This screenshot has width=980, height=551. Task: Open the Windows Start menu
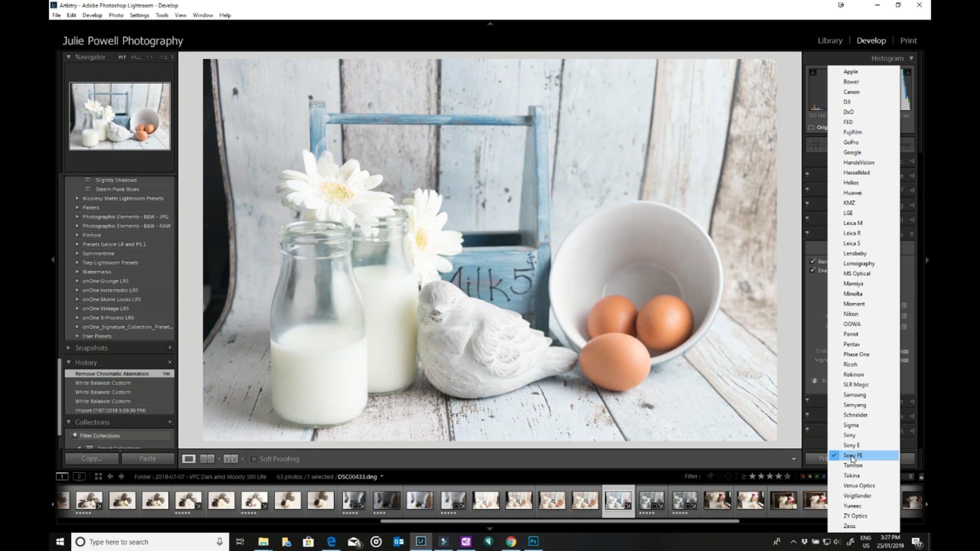point(60,542)
